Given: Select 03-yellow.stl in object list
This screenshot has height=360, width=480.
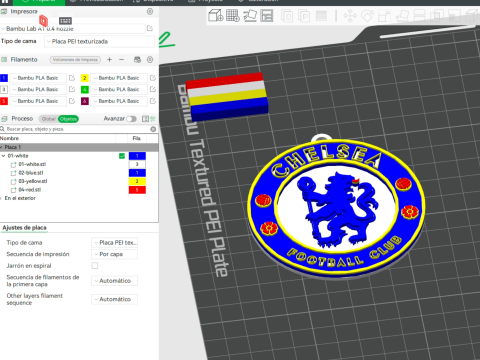Looking at the screenshot, I should (33, 181).
